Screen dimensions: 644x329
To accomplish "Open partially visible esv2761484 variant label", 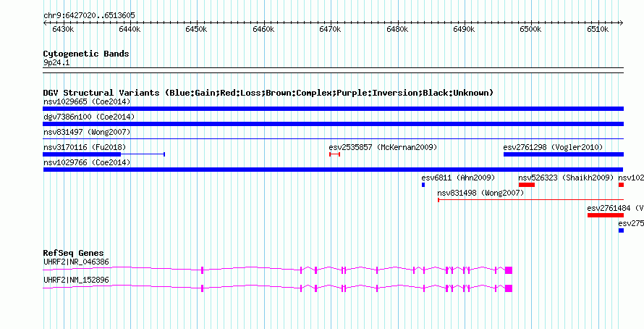I will [615, 208].
